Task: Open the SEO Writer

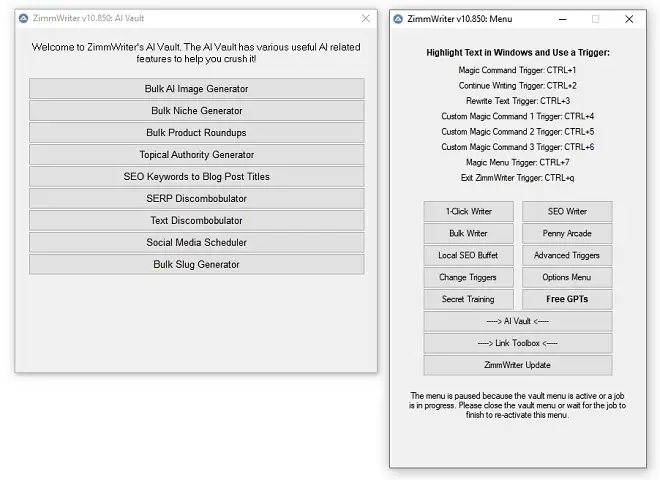Action: click(x=567, y=212)
